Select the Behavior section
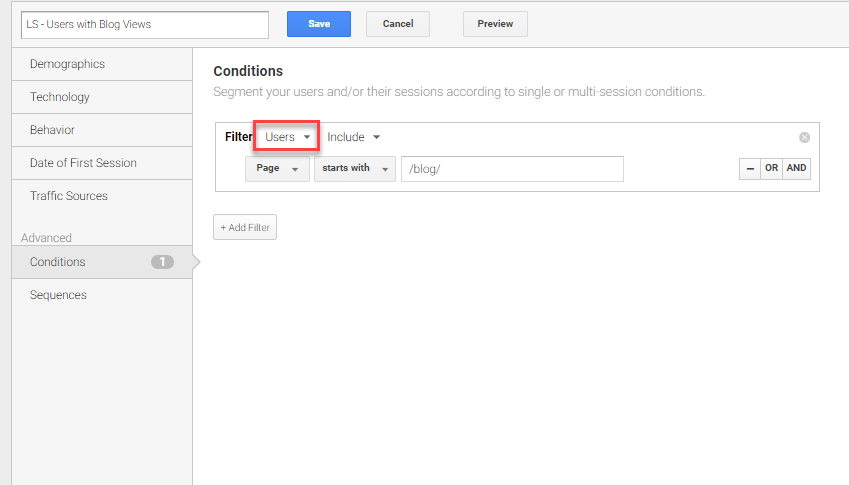 [52, 130]
